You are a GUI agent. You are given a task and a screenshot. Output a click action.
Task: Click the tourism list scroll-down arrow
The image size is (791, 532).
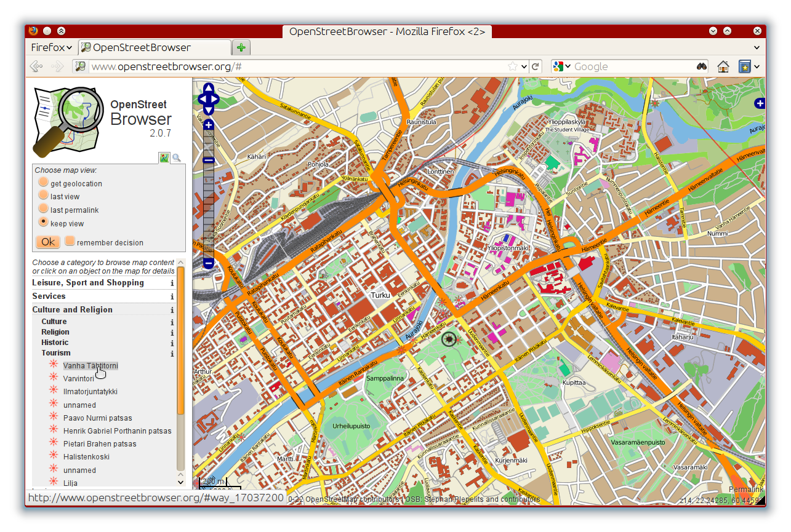click(x=181, y=482)
